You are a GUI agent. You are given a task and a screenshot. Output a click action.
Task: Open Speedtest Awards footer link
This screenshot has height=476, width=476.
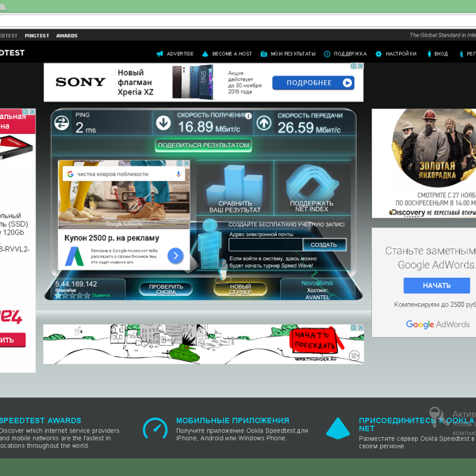[x=40, y=420]
